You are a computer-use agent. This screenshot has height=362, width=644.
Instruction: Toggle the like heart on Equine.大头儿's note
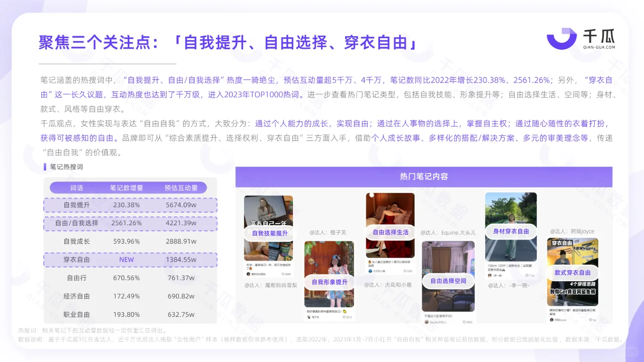(x=464, y=322)
